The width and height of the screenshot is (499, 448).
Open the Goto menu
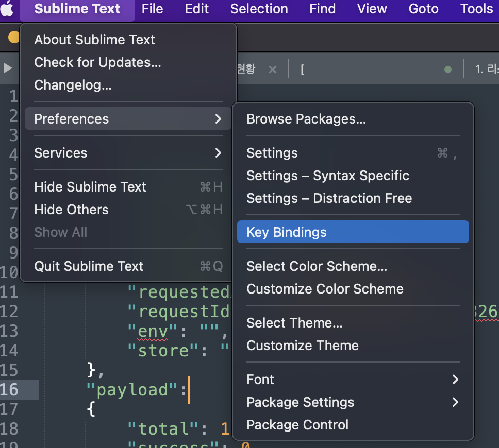[x=423, y=9]
